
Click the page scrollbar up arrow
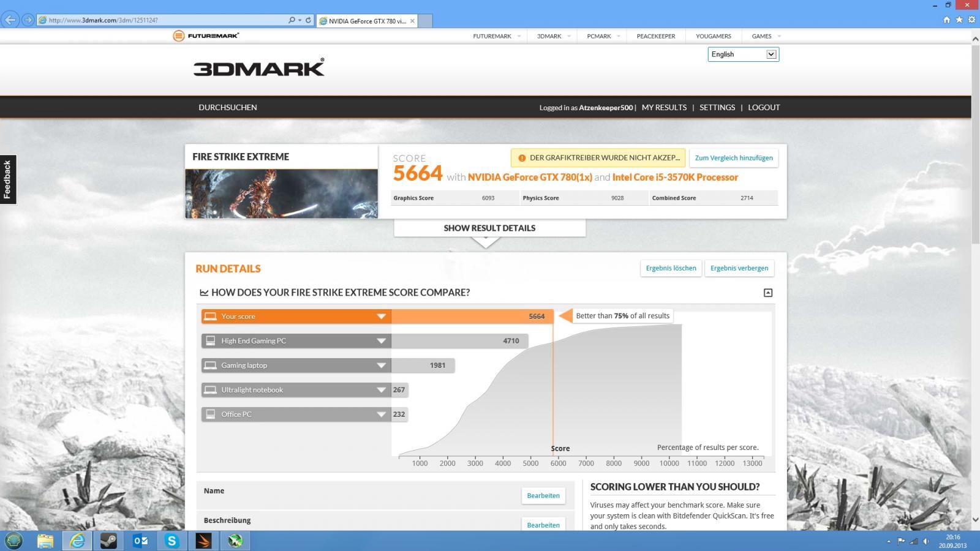coord(975,39)
